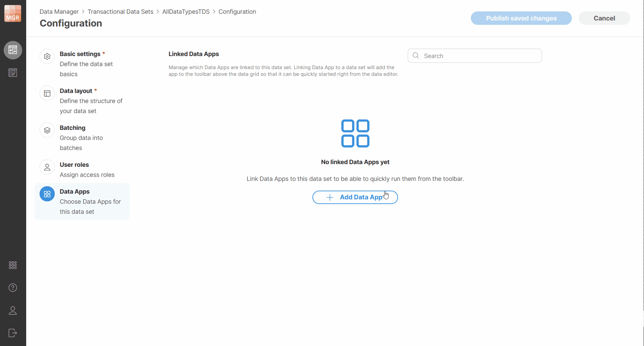Click Add Data App
The width and height of the screenshot is (644, 346).
(355, 197)
